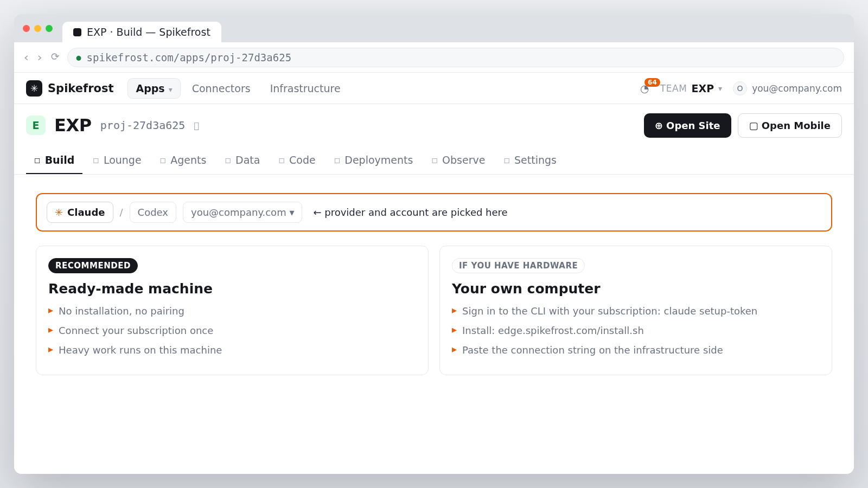This screenshot has height=488, width=868.
Task: Click the browser address bar
Action: (x=455, y=57)
